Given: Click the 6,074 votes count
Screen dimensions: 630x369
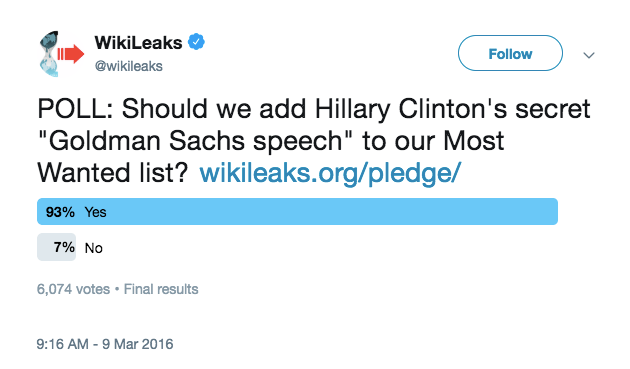Looking at the screenshot, I should [73, 289].
